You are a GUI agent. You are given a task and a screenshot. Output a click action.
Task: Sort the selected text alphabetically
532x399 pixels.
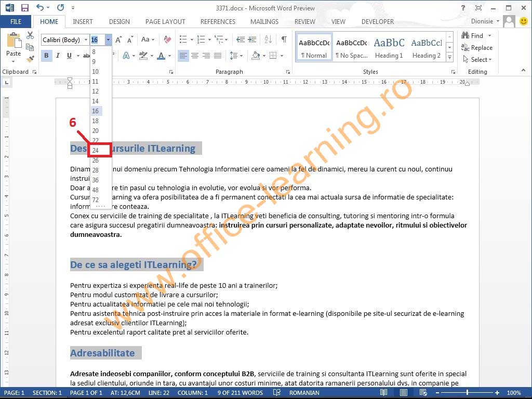(268, 39)
